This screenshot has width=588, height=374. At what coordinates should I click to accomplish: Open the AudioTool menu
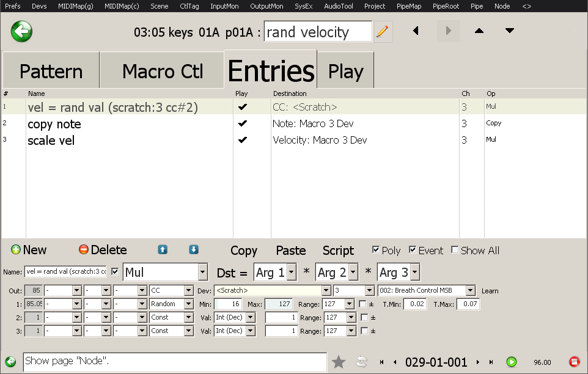pos(338,6)
